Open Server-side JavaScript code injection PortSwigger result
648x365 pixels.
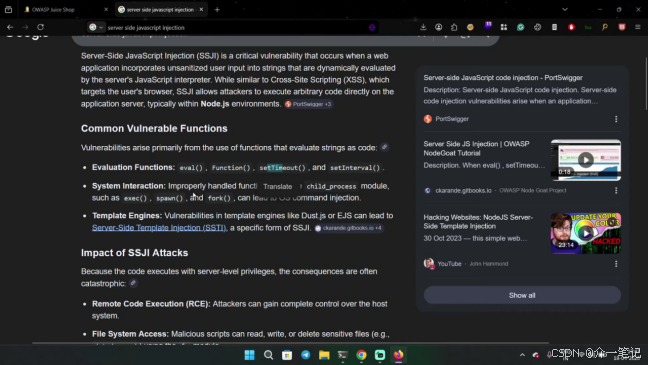pyautogui.click(x=503, y=78)
